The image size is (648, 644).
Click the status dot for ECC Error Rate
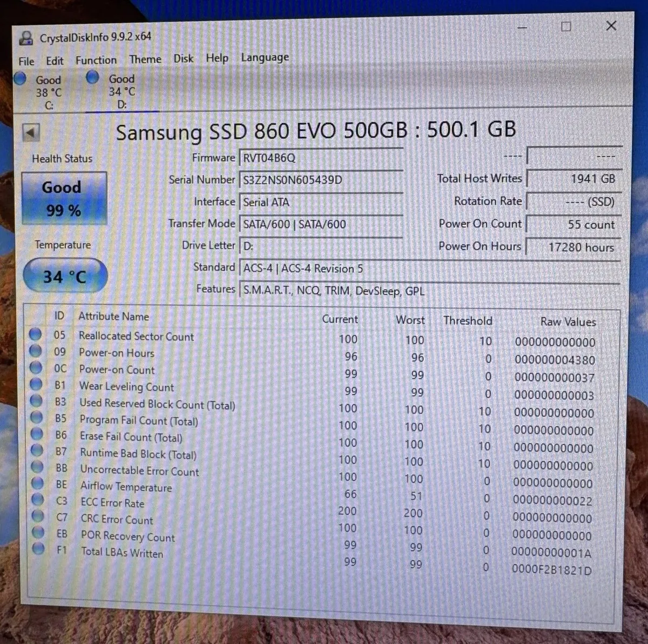38,500
